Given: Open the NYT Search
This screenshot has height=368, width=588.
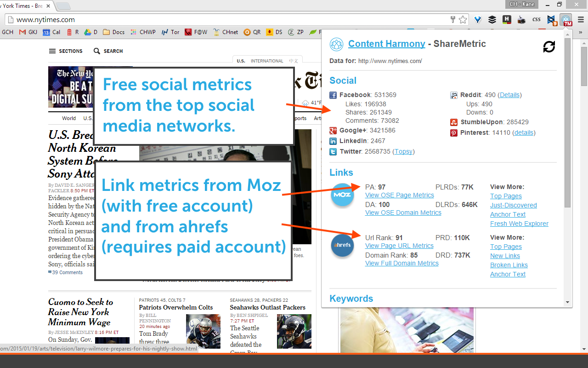Looking at the screenshot, I should (108, 51).
